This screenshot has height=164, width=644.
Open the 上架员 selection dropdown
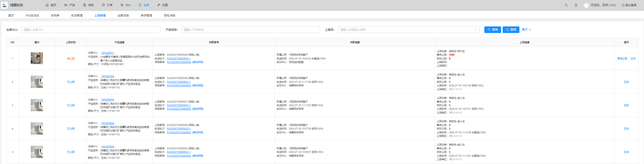(x=408, y=30)
